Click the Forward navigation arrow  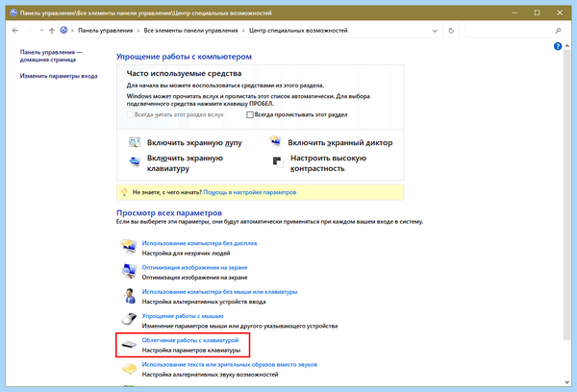click(30, 31)
